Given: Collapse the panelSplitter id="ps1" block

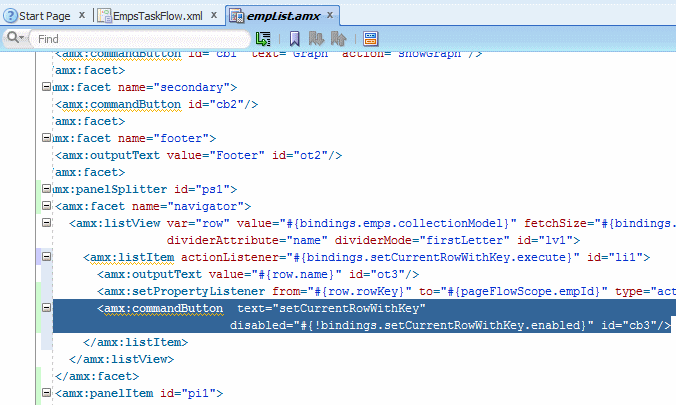Looking at the screenshot, I should pyautogui.click(x=46, y=188).
